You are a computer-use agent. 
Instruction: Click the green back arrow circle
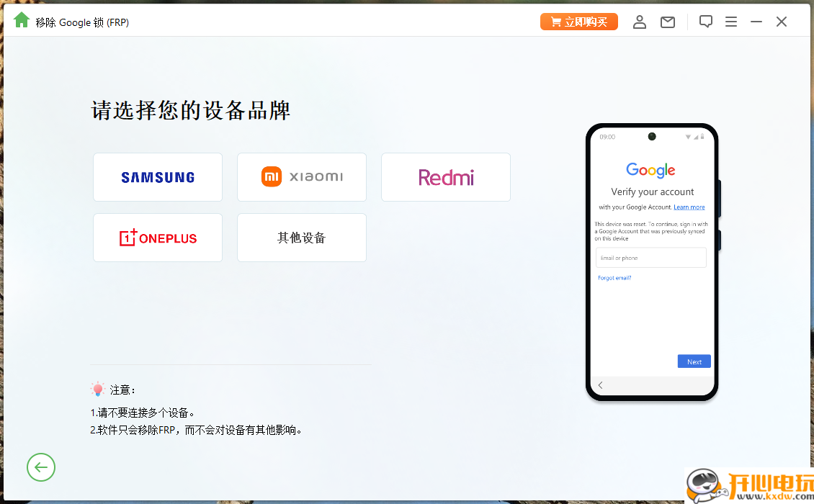click(41, 467)
